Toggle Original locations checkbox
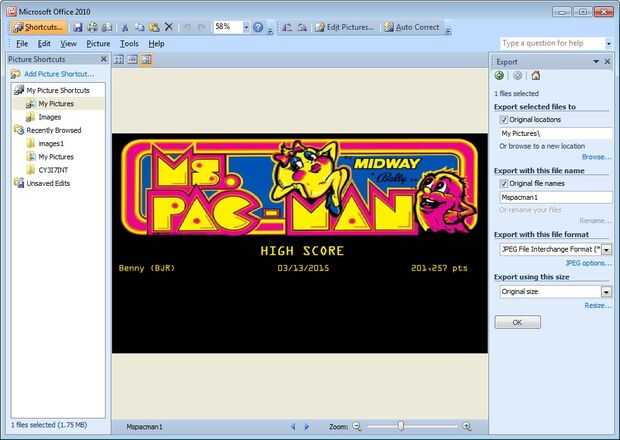Screen dimensions: 620x440 click(504, 119)
